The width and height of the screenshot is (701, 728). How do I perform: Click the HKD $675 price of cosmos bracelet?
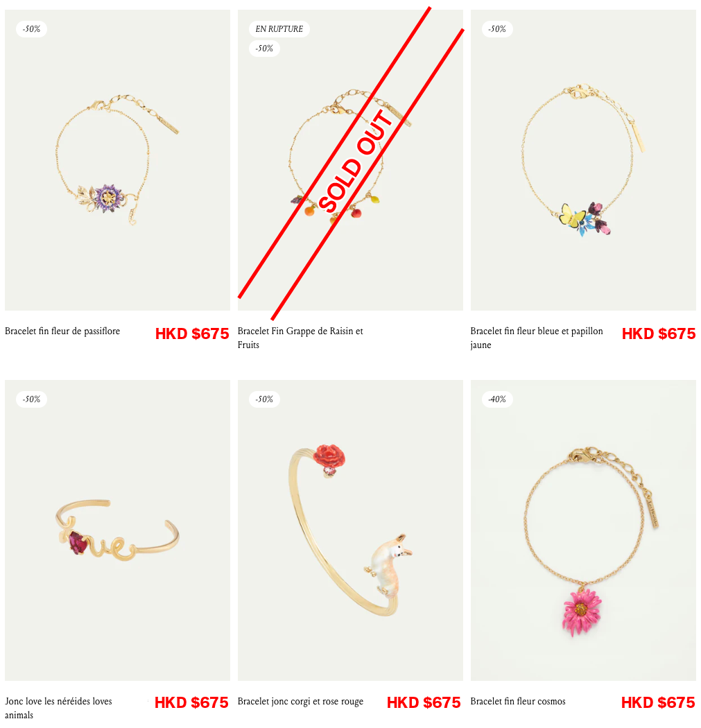tap(658, 703)
